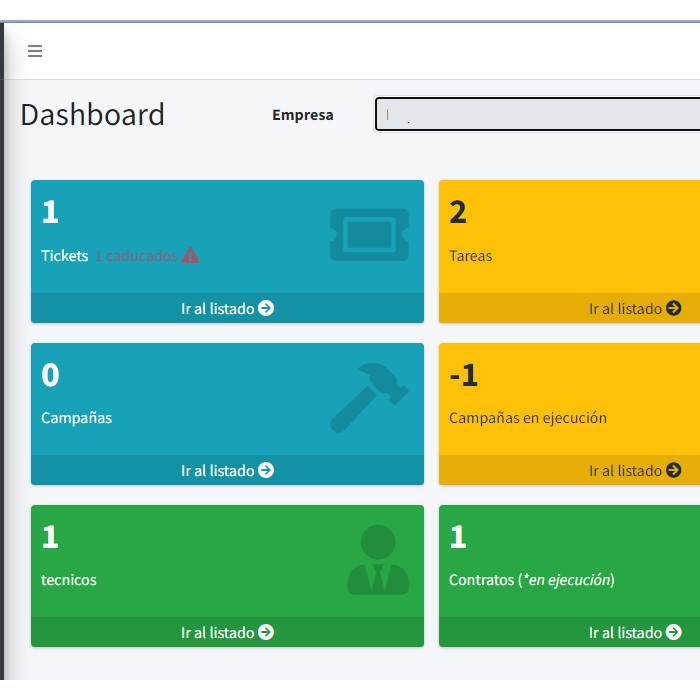Click the Empresa label
Viewport: 700px width, 700px height.
(x=302, y=115)
